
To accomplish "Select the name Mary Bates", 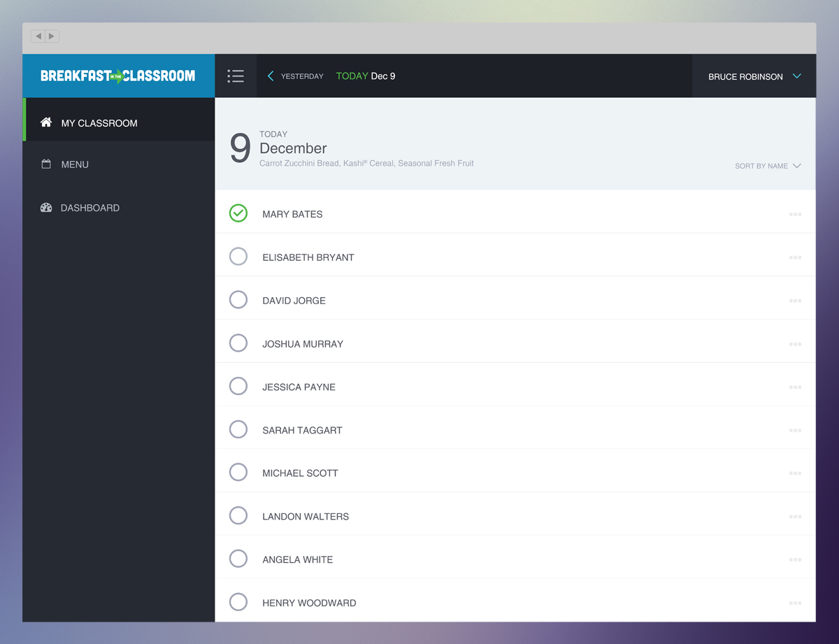I will click(x=292, y=214).
